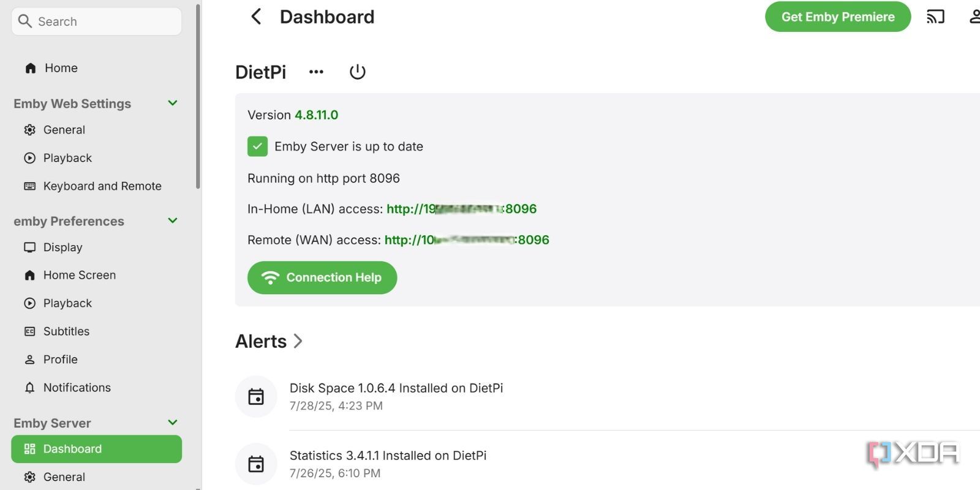The height and width of the screenshot is (490, 980).
Task: Open the Statistics 3.4.1.1 Installed alert
Action: [x=388, y=456]
